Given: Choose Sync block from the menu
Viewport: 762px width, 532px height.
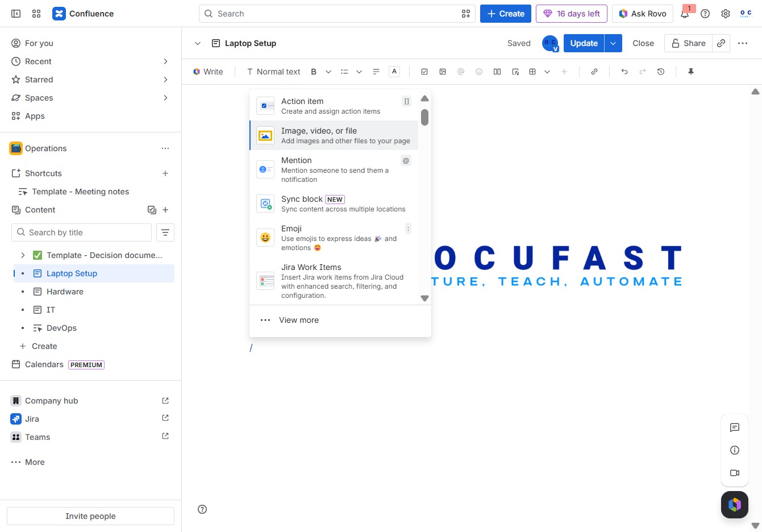Looking at the screenshot, I should (x=334, y=203).
